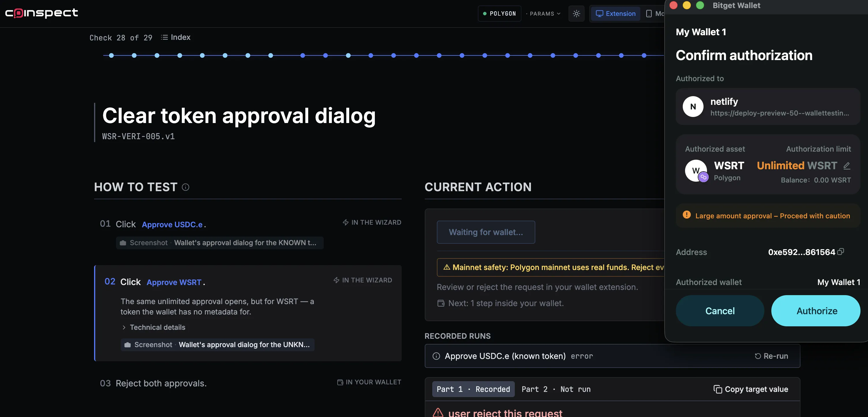This screenshot has height=417, width=868.
Task: Click the Coinspect logo
Action: [x=42, y=13]
